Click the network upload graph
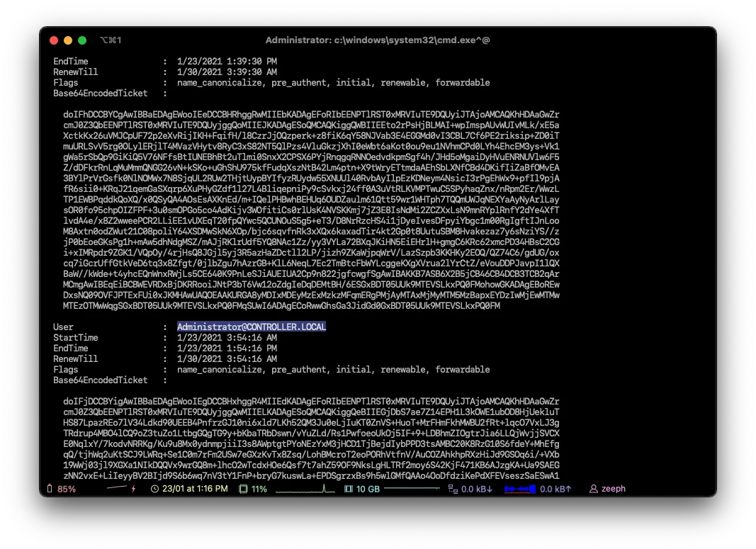 519,489
